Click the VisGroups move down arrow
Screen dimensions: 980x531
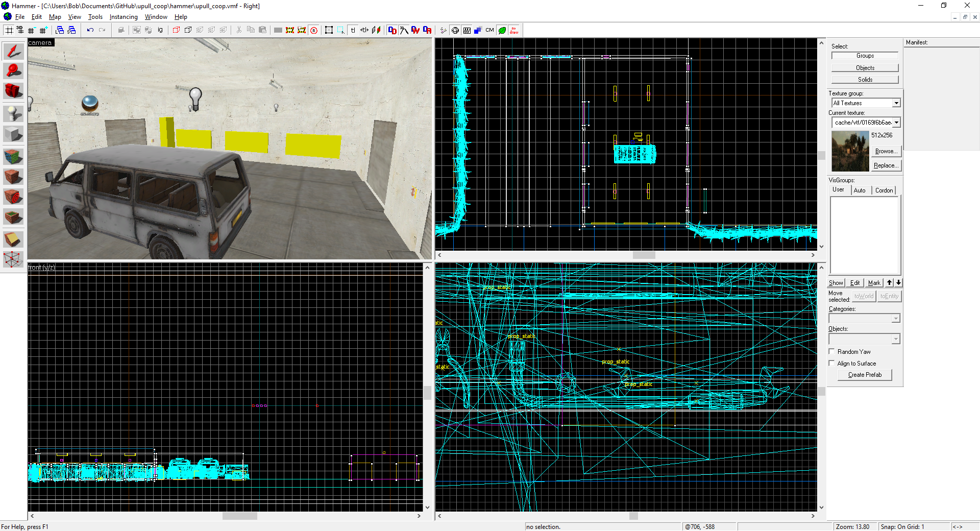[x=898, y=283]
